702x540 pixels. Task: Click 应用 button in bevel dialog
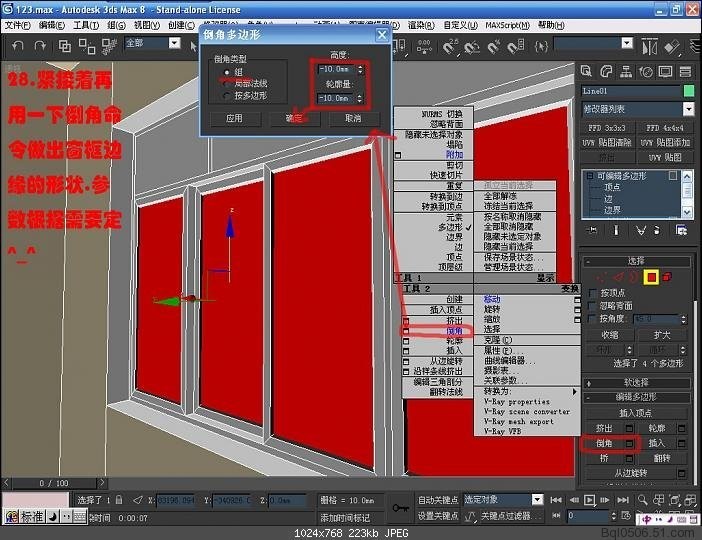tap(234, 119)
